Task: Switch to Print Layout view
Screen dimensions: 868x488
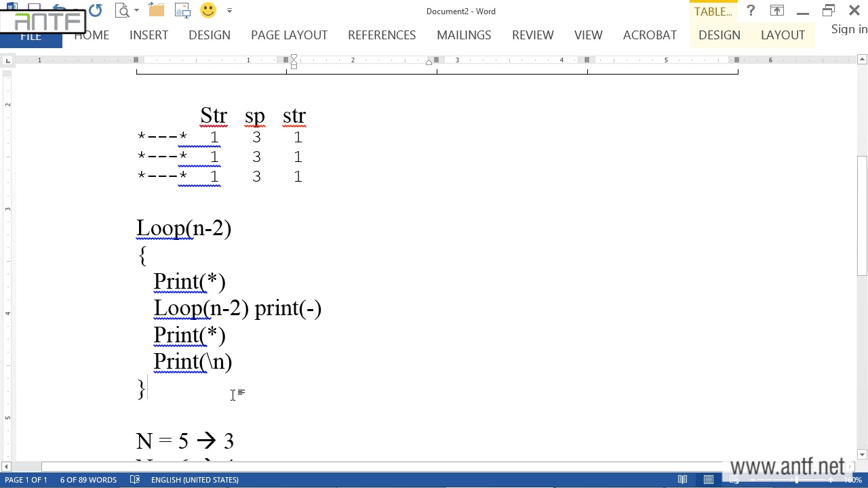Action: [x=709, y=480]
